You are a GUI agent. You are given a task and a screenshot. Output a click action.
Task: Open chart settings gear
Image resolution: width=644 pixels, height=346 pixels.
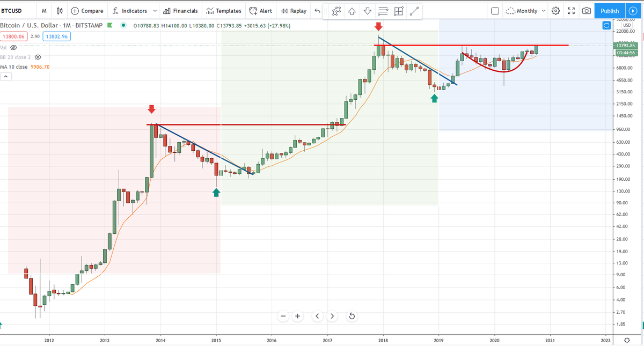pyautogui.click(x=556, y=11)
